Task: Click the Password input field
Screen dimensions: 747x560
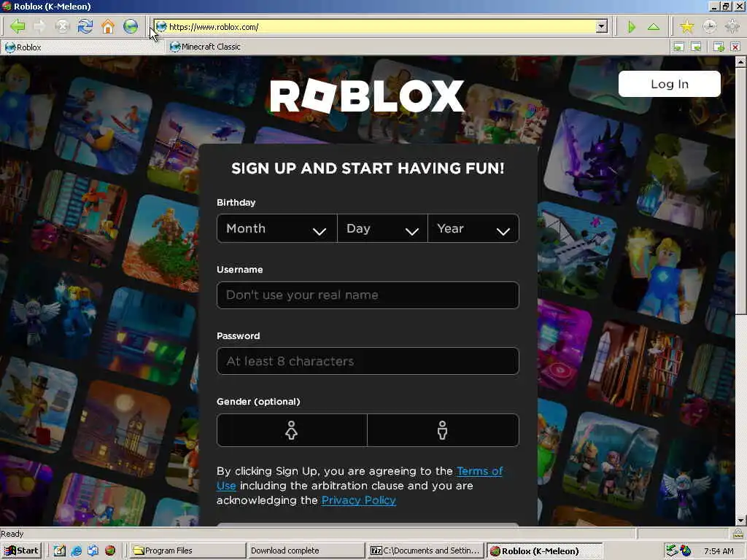Action: pyautogui.click(x=368, y=361)
